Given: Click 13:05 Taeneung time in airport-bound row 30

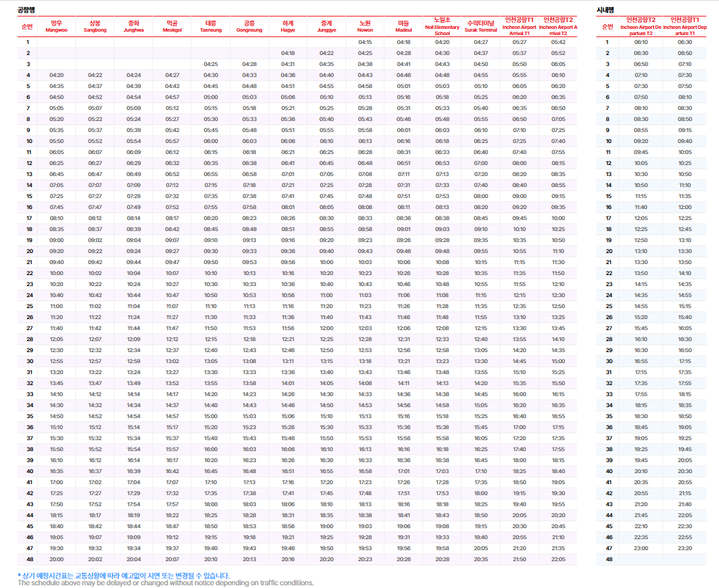Looking at the screenshot, I should (x=211, y=362).
